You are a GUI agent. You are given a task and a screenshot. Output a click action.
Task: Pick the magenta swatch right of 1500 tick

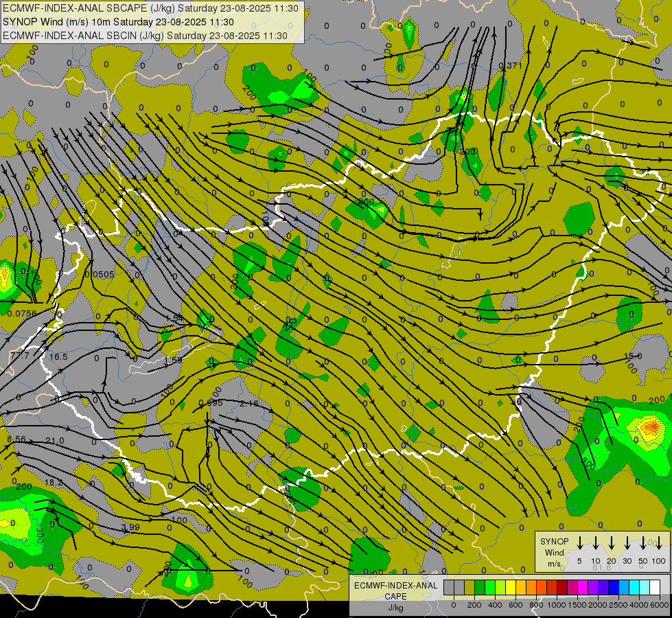[583, 587]
